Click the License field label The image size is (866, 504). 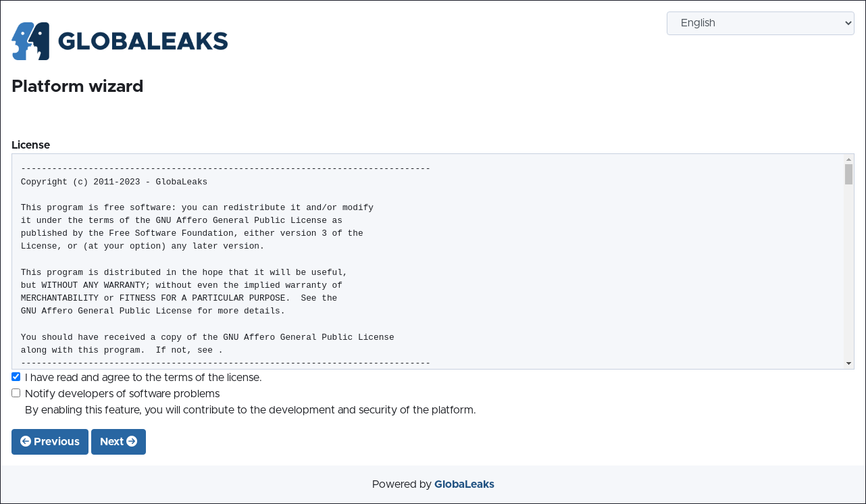point(30,145)
